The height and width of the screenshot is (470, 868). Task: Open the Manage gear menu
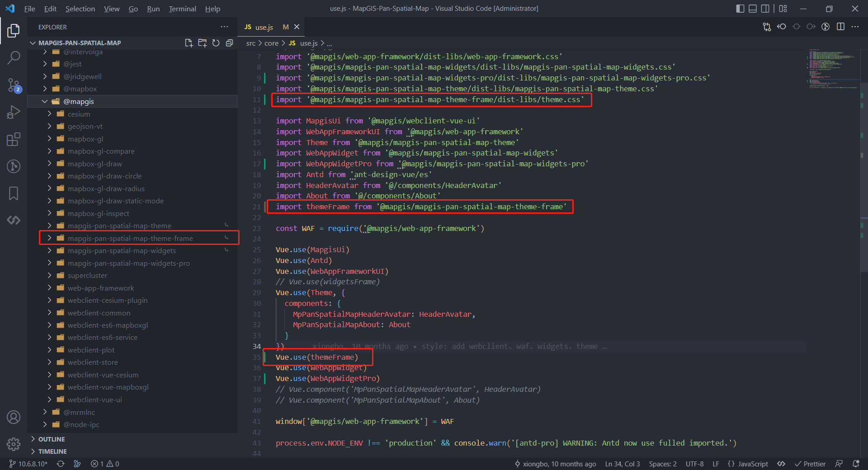14,444
